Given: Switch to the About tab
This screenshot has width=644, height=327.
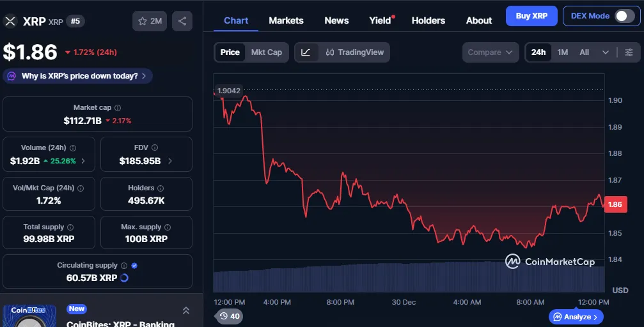Looking at the screenshot, I should (x=479, y=20).
